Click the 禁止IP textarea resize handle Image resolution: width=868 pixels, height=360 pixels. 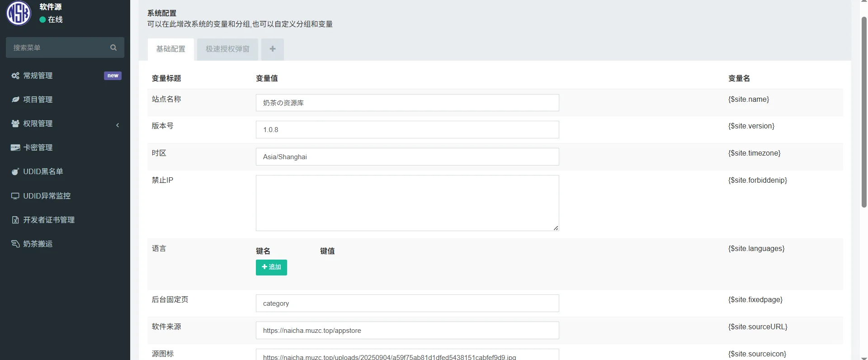click(556, 227)
